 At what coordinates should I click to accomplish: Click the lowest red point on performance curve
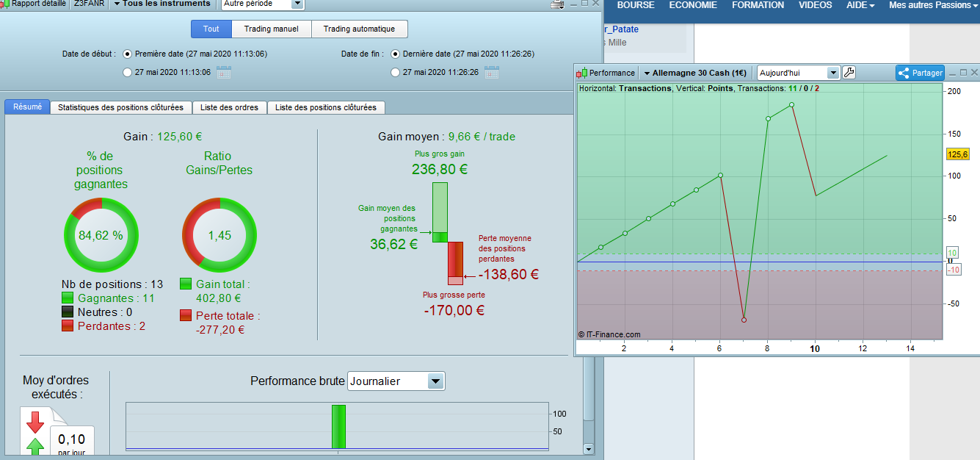(744, 320)
